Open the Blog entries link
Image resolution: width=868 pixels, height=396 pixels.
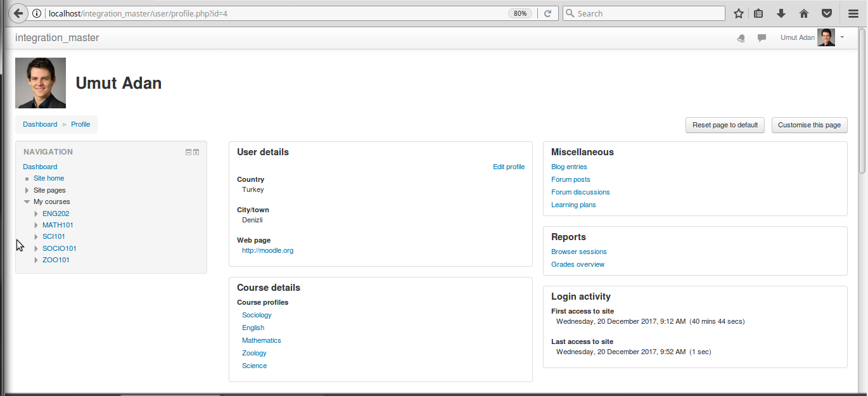tap(569, 167)
